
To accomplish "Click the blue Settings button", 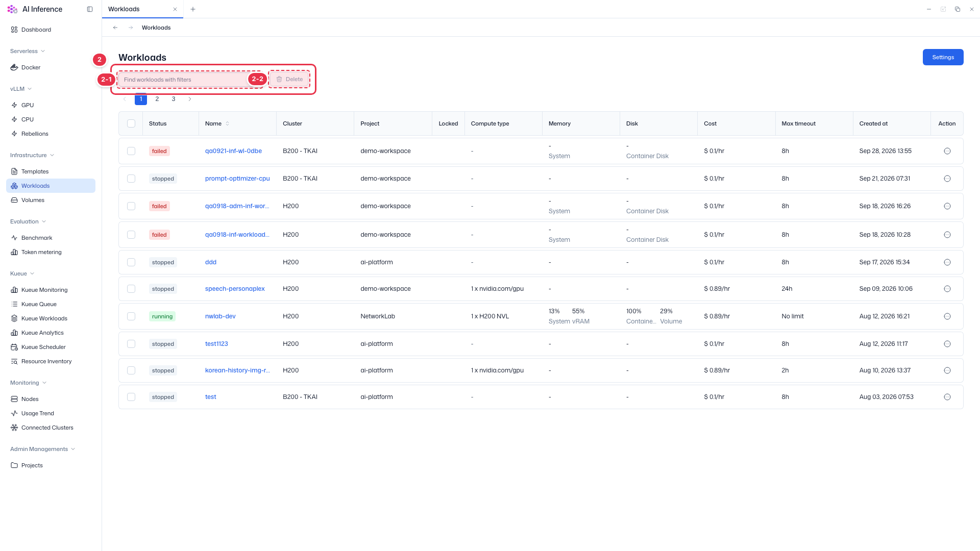I will 943,57.
